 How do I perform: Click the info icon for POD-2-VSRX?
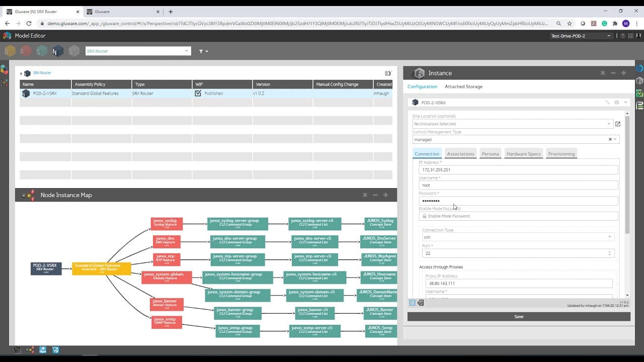point(617,103)
